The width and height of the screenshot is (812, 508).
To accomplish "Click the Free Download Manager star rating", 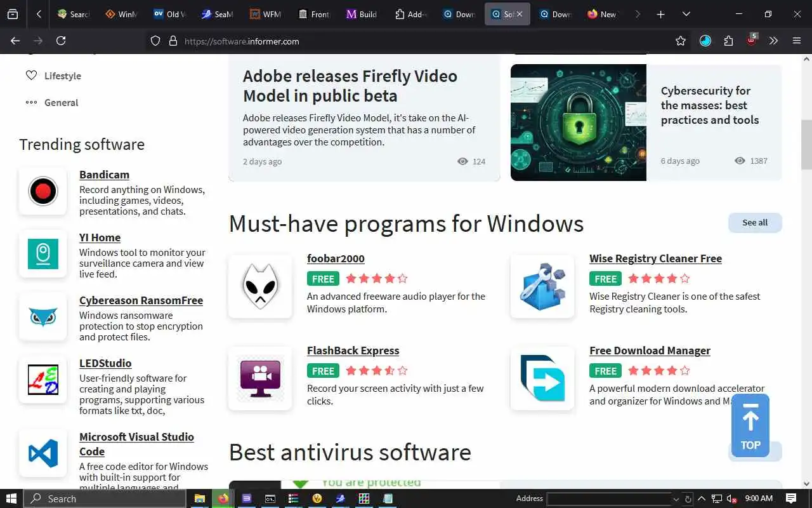I will coord(658,370).
